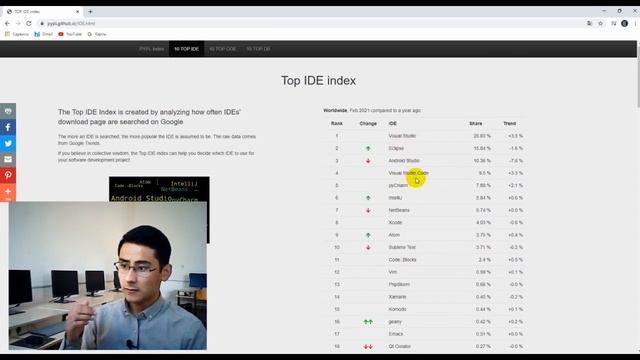The width and height of the screenshot is (640, 360).
Task: Click pyCharm in the IDE table
Action: coord(398,185)
